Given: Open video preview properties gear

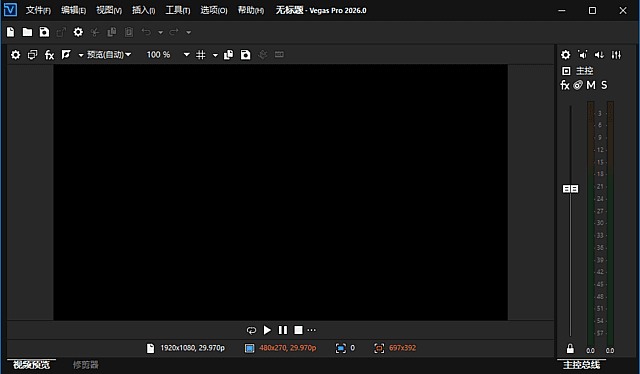Looking at the screenshot, I should (16, 55).
